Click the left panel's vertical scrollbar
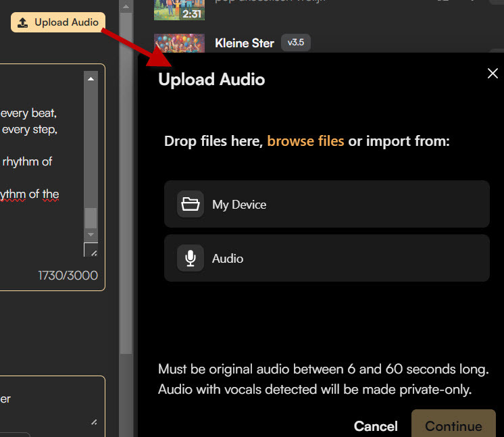 point(126,203)
